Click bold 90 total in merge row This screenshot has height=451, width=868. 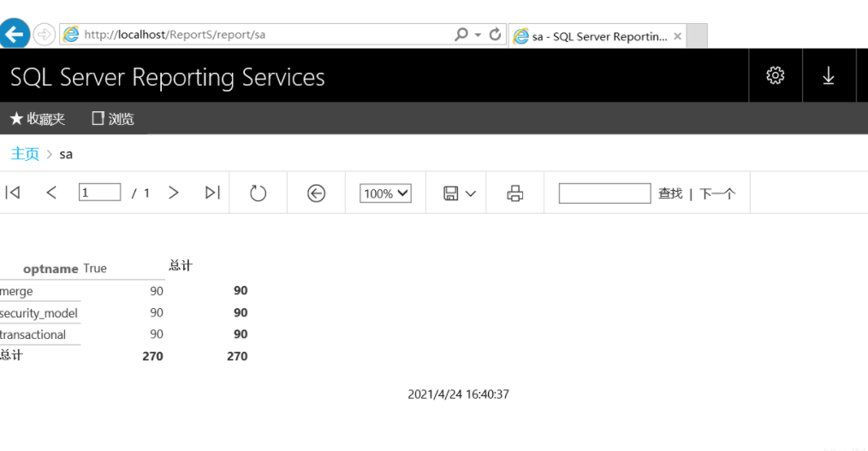[x=241, y=290]
